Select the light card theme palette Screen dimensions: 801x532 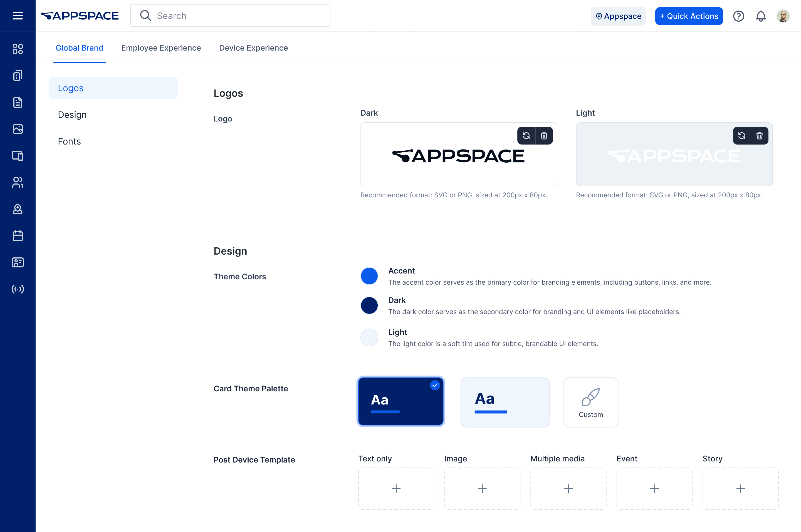click(505, 402)
